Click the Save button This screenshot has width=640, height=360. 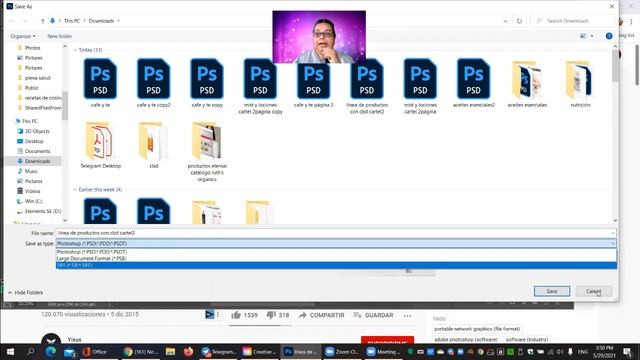[x=552, y=291]
